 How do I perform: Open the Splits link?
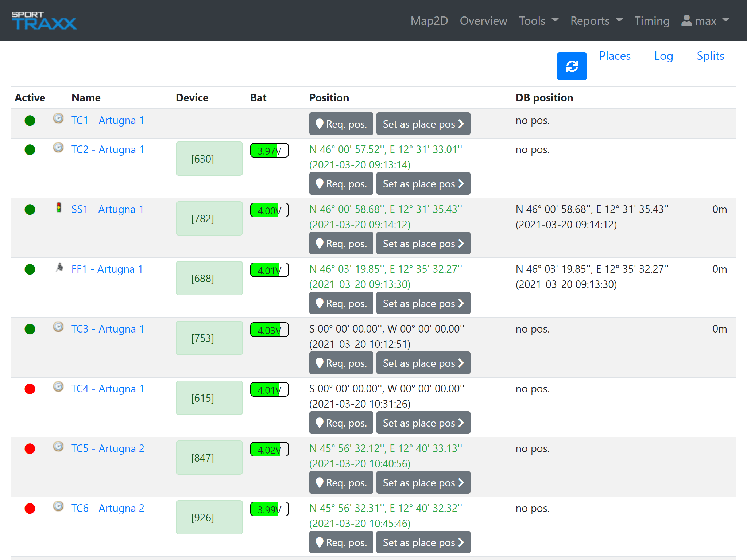(x=710, y=56)
